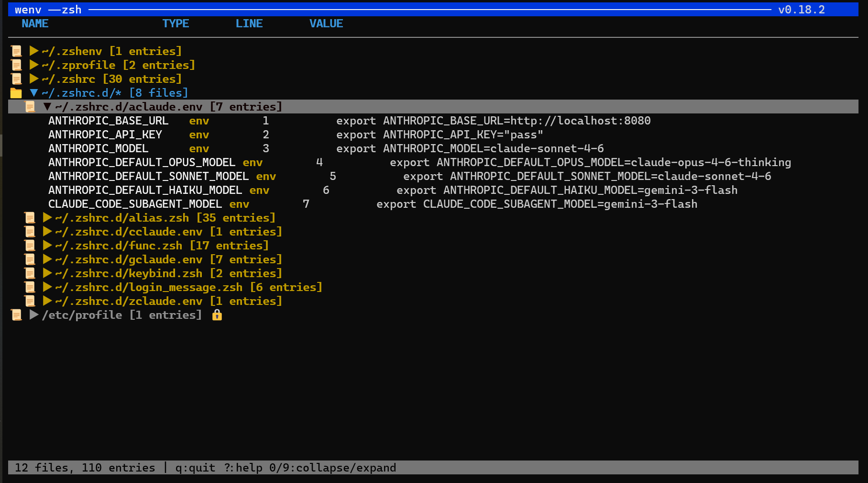Click the ANTHROPIC_MODEL variable name

click(99, 148)
